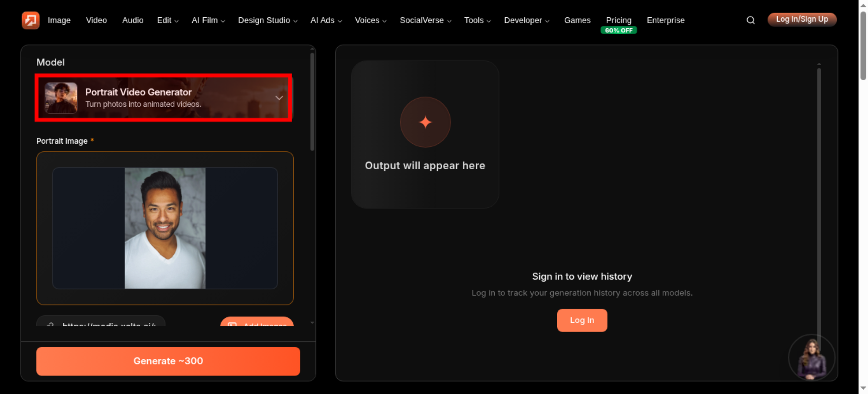Click the "Output will appear here" text
Image resolution: width=868 pixels, height=394 pixels.
tap(425, 165)
